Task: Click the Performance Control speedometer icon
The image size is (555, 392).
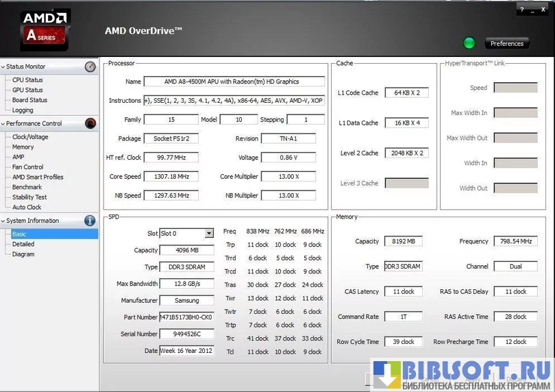Action: pos(90,123)
